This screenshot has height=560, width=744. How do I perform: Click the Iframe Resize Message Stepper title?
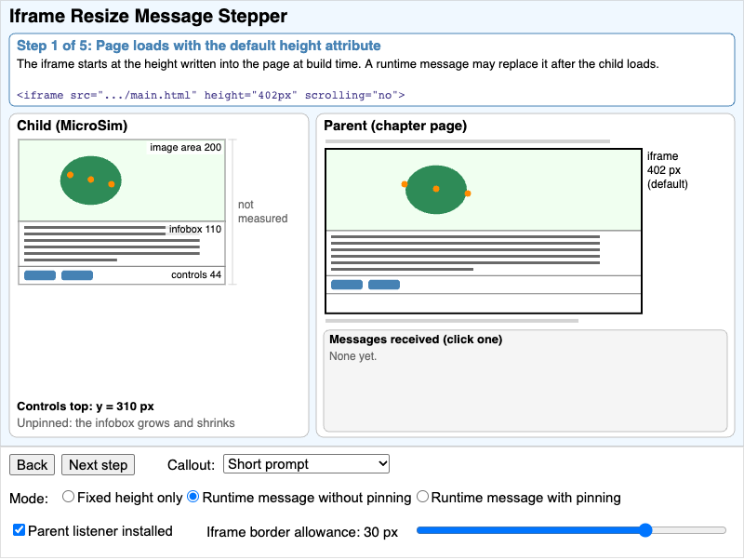(x=148, y=16)
